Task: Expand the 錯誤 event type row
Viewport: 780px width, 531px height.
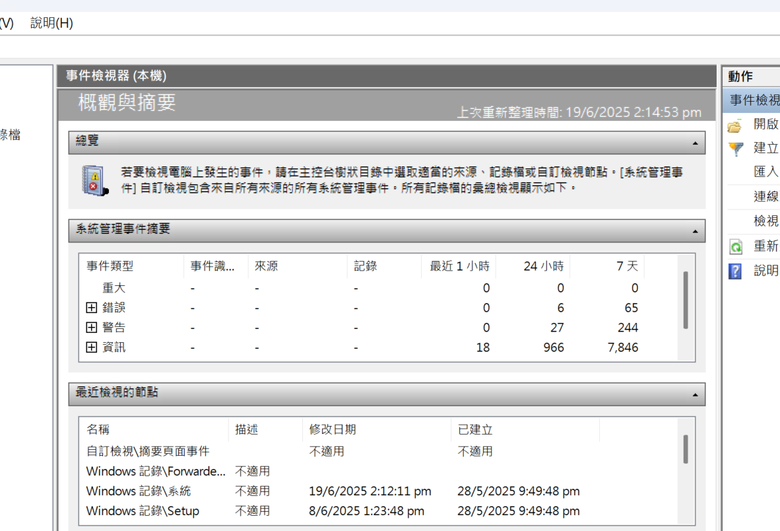Action: [x=91, y=308]
